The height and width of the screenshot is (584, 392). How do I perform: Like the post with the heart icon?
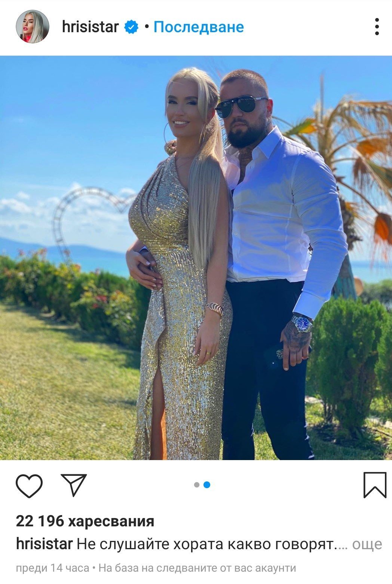click(x=29, y=485)
